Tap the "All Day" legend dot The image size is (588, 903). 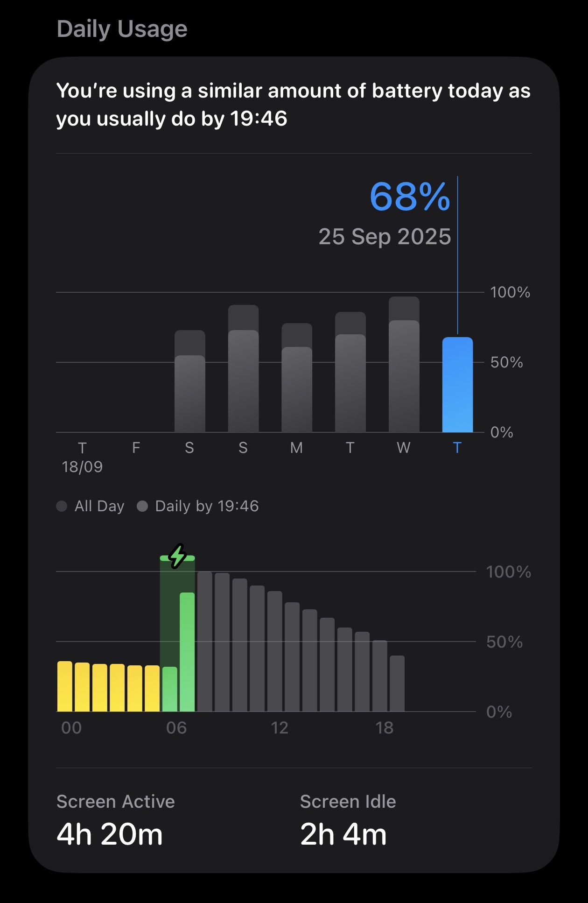pos(62,506)
